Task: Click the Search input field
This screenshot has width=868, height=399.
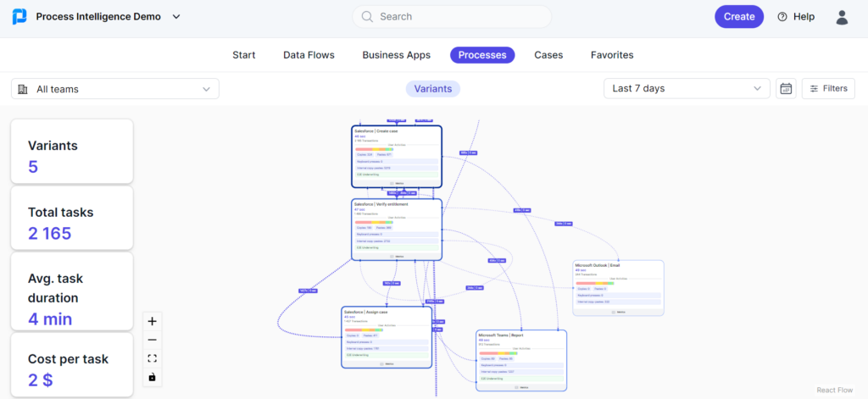Action: click(x=452, y=17)
